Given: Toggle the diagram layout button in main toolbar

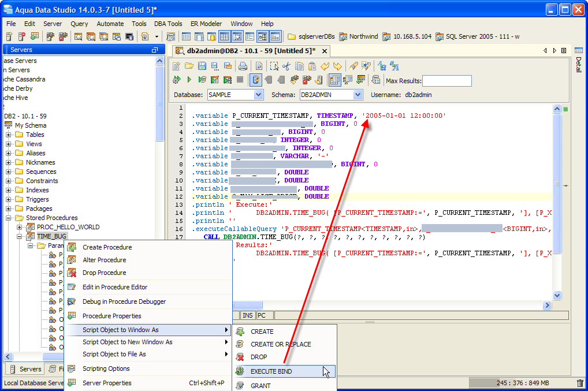Looking at the screenshot, I should coord(262,36).
